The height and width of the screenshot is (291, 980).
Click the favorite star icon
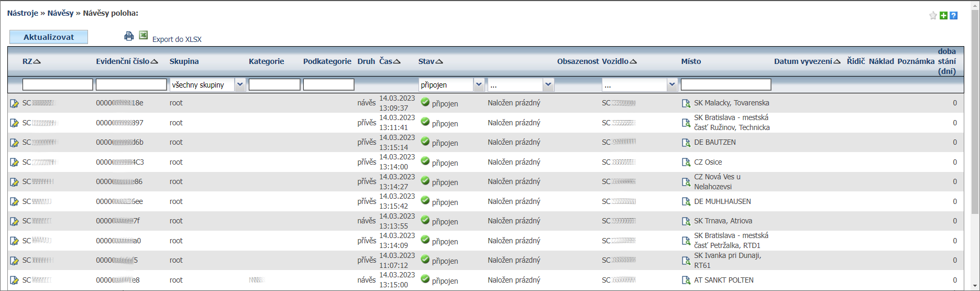[x=933, y=16]
